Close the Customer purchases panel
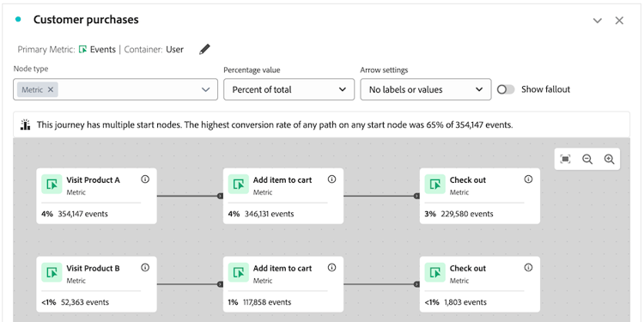644x322 pixels. (619, 21)
